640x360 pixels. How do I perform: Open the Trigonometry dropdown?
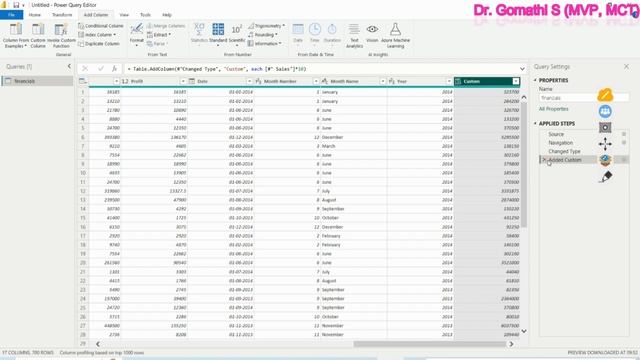[x=284, y=26]
